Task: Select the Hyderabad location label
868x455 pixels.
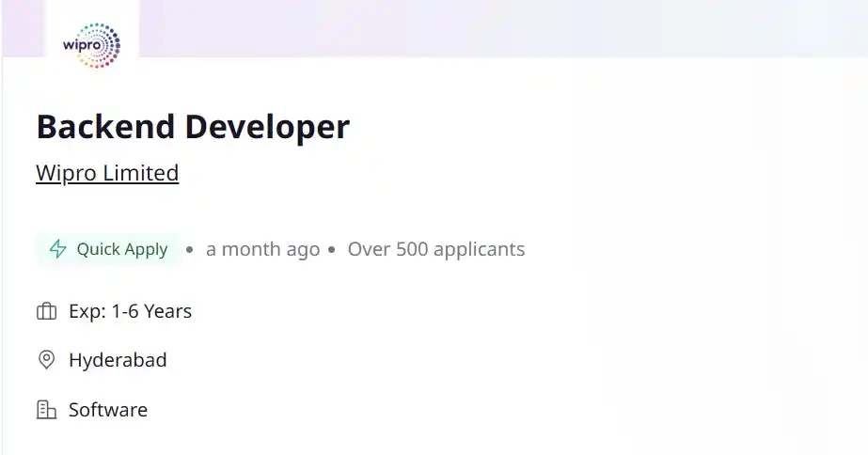Action: [x=118, y=360]
